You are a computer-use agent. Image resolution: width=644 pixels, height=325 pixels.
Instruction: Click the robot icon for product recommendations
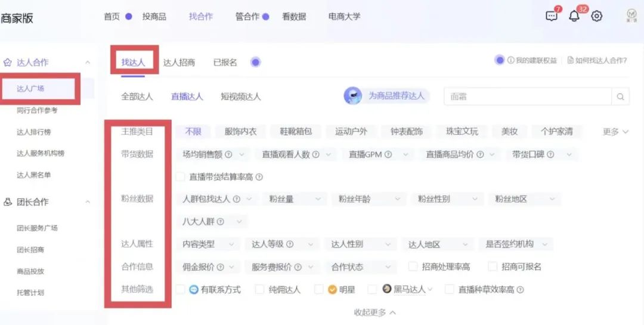pos(353,96)
